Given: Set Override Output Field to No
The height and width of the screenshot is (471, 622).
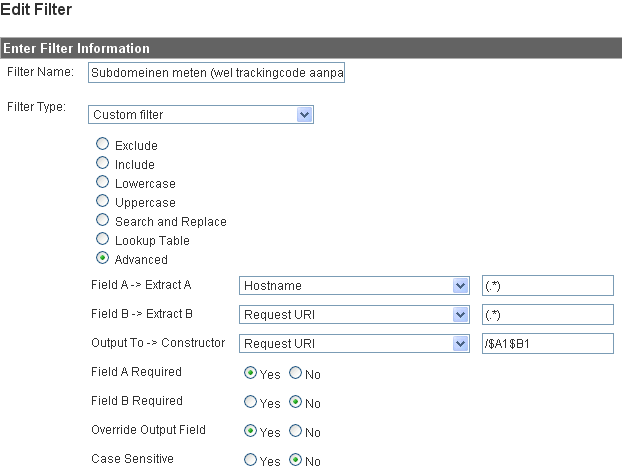Looking at the screenshot, I should (296, 431).
